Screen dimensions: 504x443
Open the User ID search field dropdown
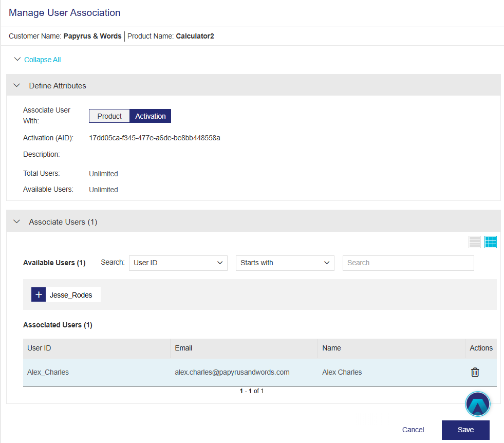178,263
